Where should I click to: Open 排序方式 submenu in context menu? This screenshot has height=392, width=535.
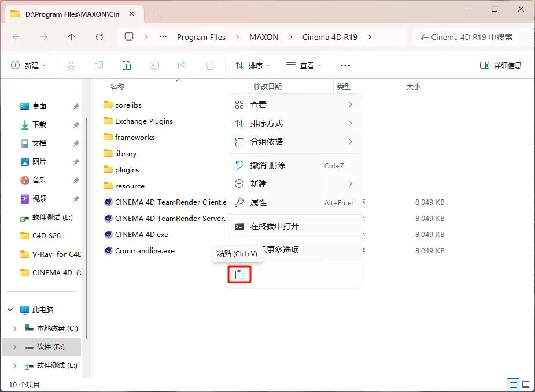pyautogui.click(x=294, y=123)
